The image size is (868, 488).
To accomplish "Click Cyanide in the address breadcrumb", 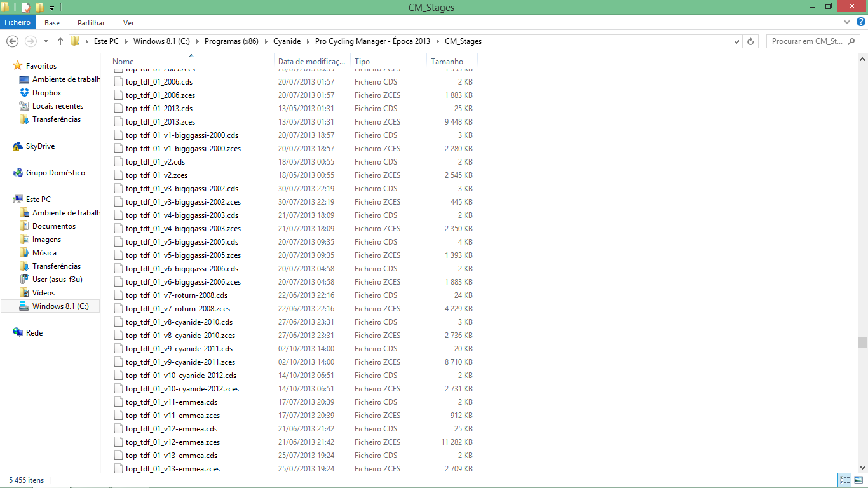I will [x=287, y=41].
